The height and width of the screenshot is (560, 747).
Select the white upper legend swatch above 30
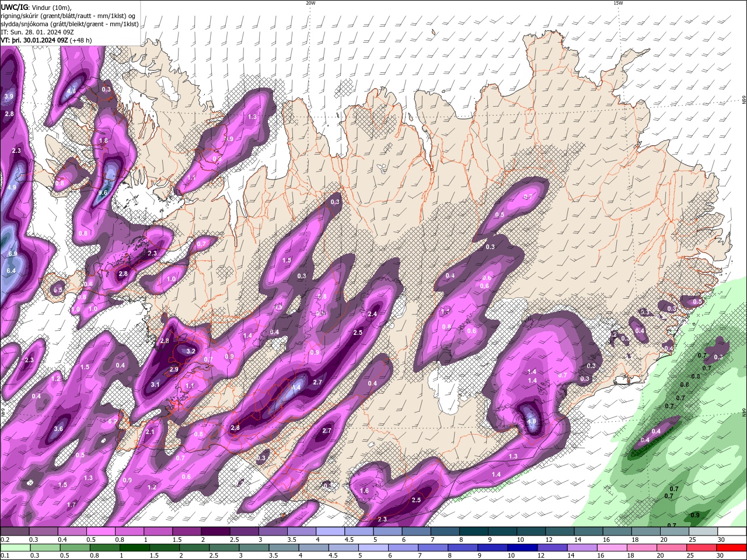coord(731,531)
